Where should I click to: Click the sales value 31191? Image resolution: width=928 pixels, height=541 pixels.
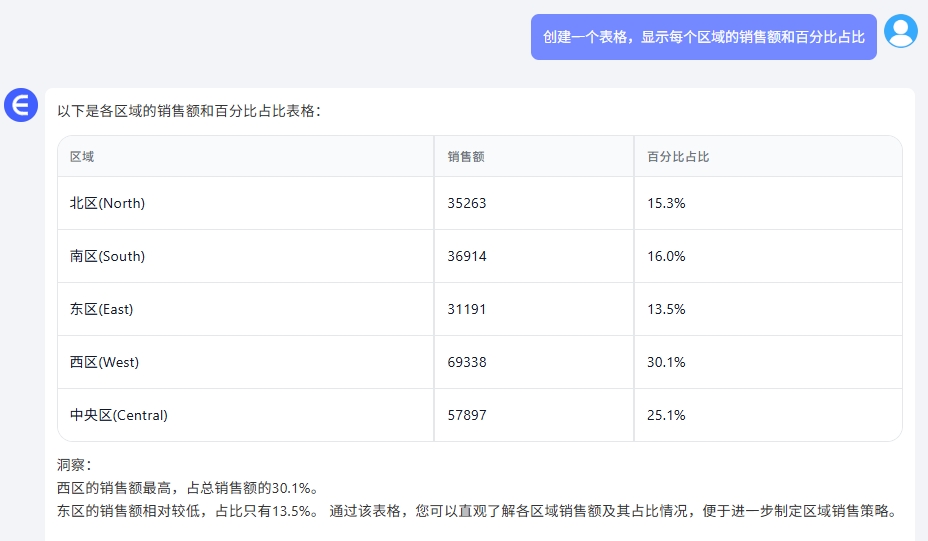tap(467, 309)
